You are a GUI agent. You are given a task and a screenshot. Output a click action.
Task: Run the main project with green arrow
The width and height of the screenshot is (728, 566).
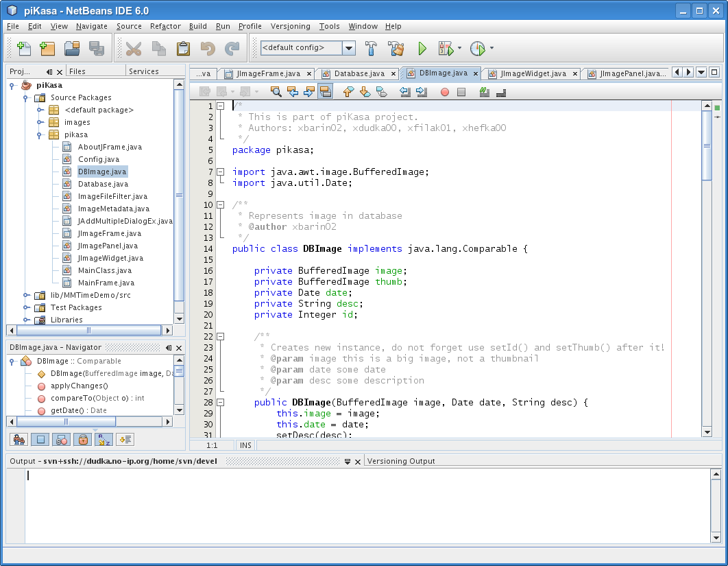[x=422, y=49]
